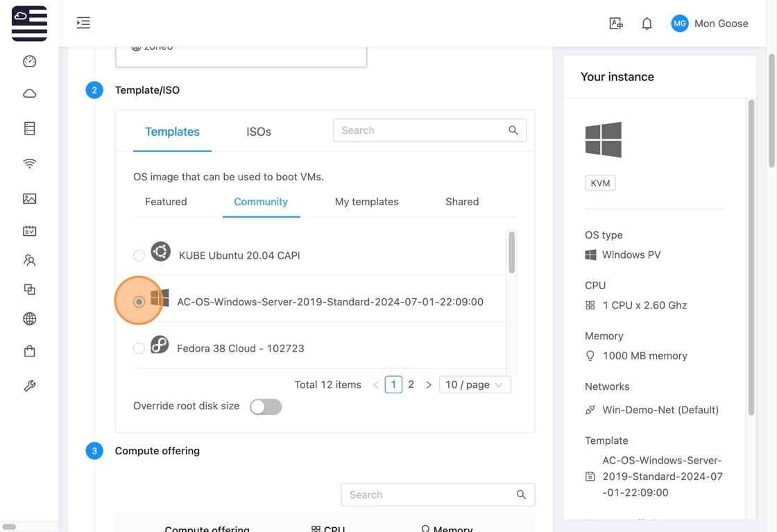The height and width of the screenshot is (532, 777).
Task: Open the Images icon in sidebar
Action: [x=29, y=199]
